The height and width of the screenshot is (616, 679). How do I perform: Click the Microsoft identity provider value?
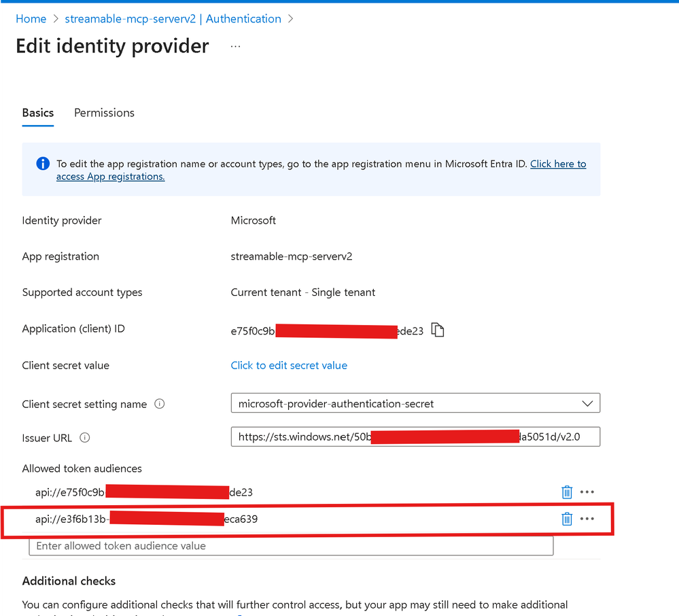coord(254,220)
